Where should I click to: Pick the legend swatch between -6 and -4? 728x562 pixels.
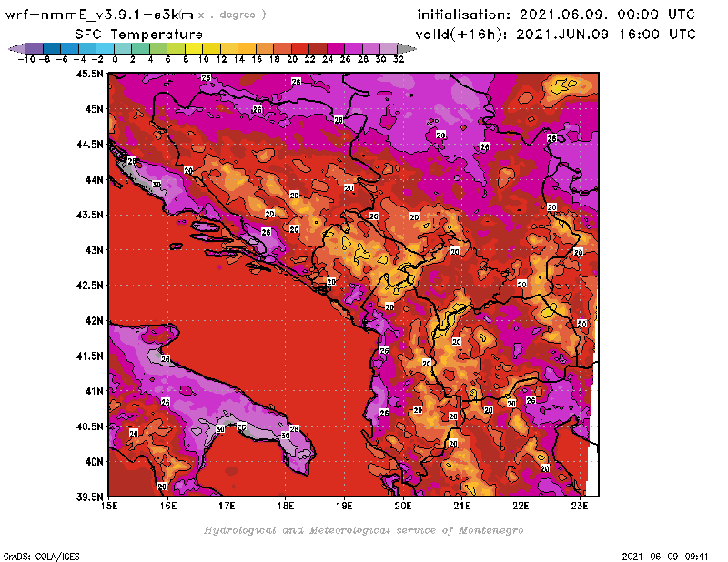coord(70,48)
